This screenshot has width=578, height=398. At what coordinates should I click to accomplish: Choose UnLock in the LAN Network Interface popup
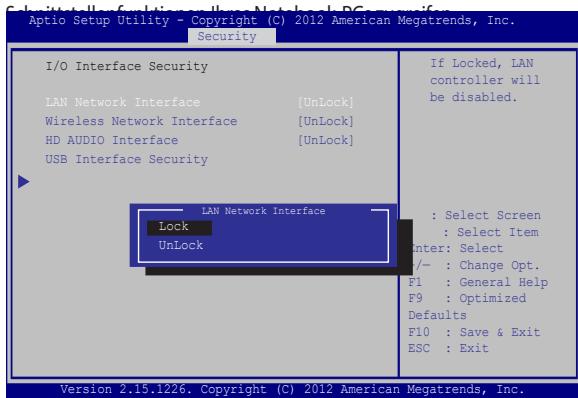pos(181,245)
